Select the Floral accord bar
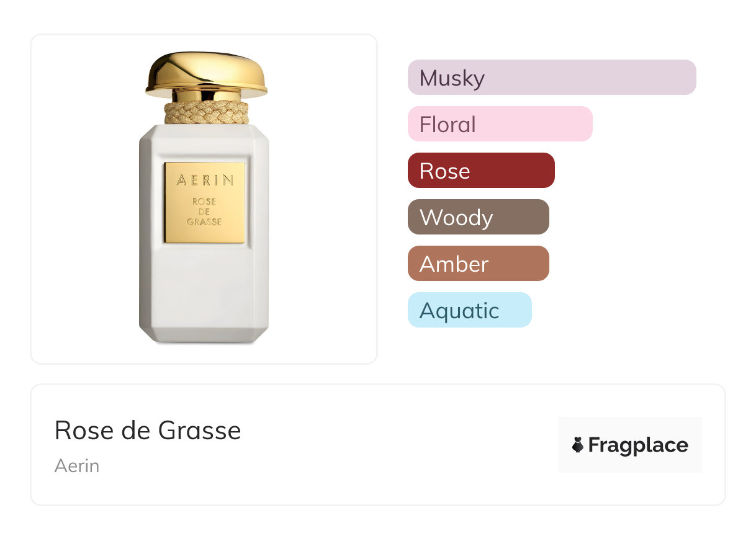 pyautogui.click(x=500, y=124)
